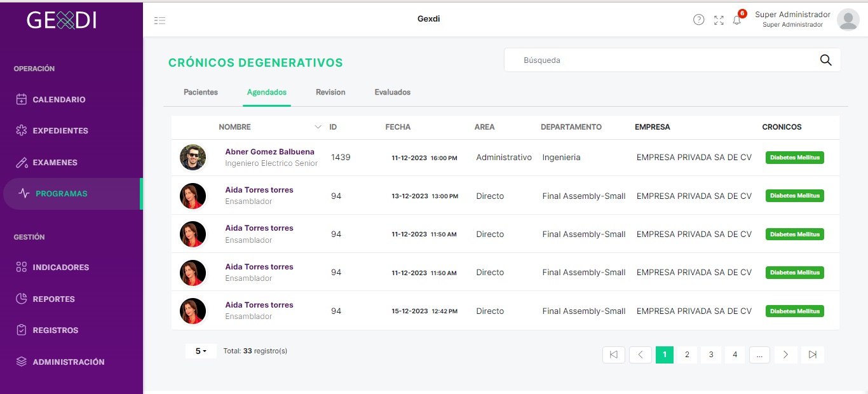Open the Calendario sidebar item
The width and height of the screenshot is (868, 394).
(x=58, y=100)
